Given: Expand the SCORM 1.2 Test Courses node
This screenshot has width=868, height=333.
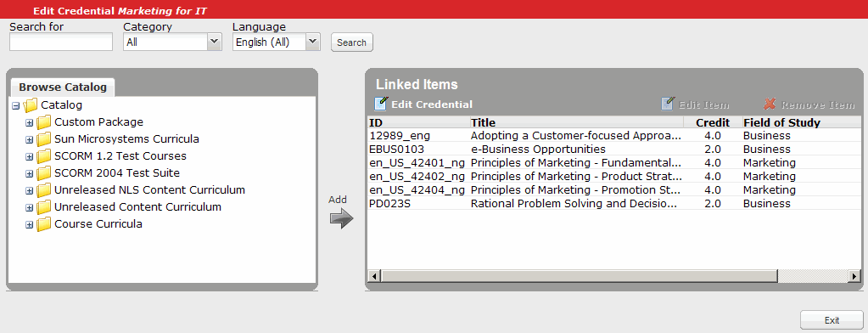Looking at the screenshot, I should coord(30,157).
